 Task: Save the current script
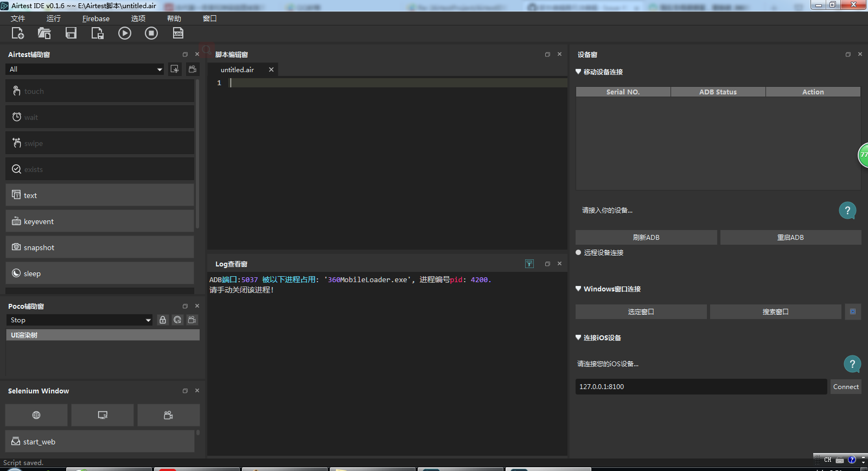71,33
